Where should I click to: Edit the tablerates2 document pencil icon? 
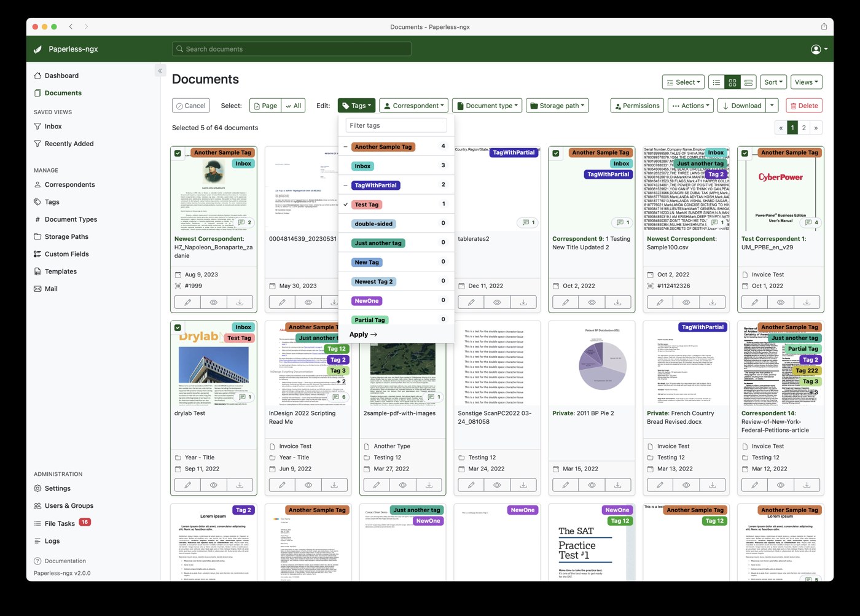pos(471,302)
